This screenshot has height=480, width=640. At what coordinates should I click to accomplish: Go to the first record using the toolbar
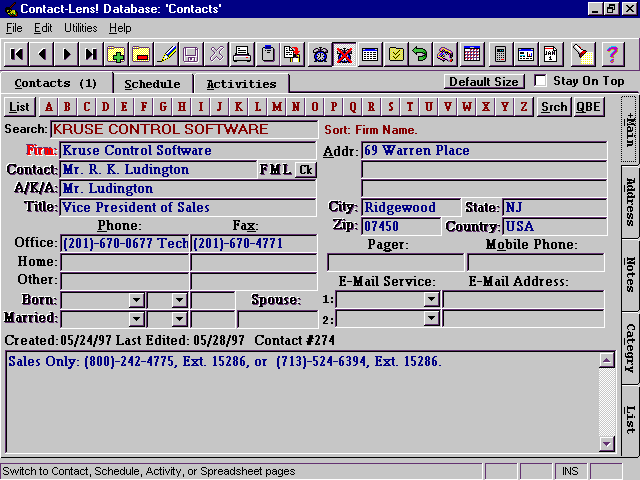click(x=19, y=54)
